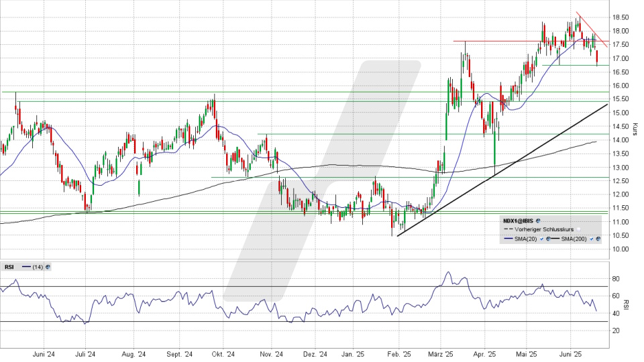Click the Okt. '24 date label
644x362 pixels.
tap(223, 354)
